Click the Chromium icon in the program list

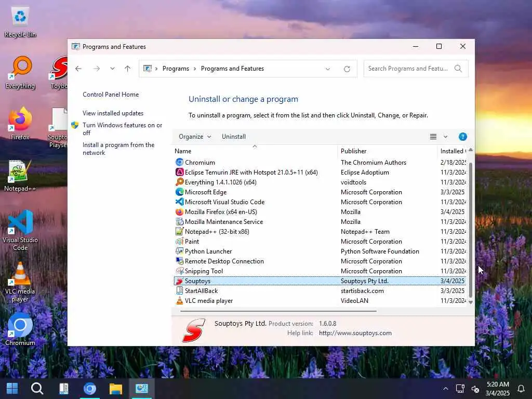[x=179, y=163]
